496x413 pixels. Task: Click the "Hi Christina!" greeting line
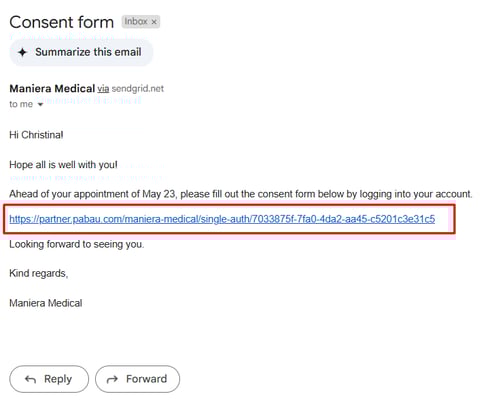tap(36, 135)
